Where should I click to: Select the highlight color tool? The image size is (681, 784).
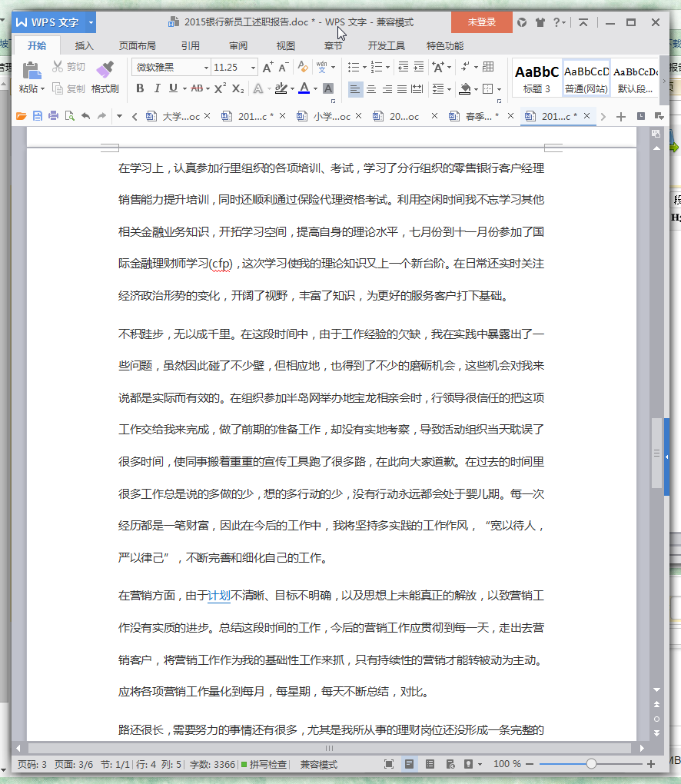click(x=281, y=88)
